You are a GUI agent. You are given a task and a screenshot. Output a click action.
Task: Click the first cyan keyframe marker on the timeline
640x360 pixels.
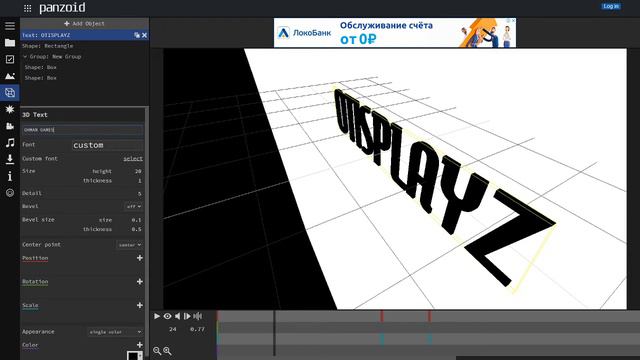point(382,339)
